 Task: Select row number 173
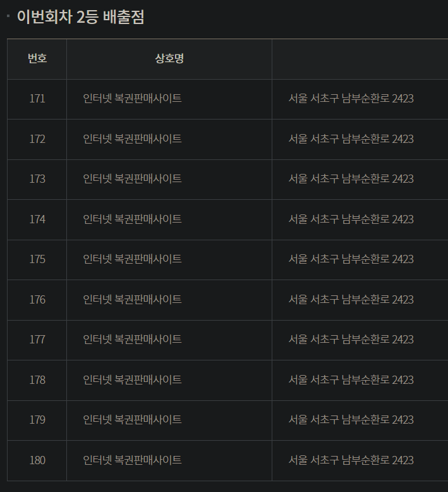coord(37,179)
